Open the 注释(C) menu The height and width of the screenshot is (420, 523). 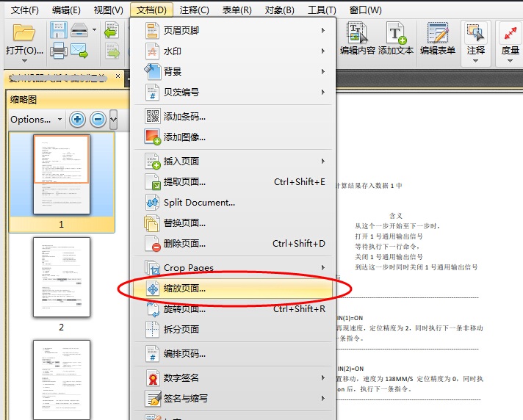point(194,10)
